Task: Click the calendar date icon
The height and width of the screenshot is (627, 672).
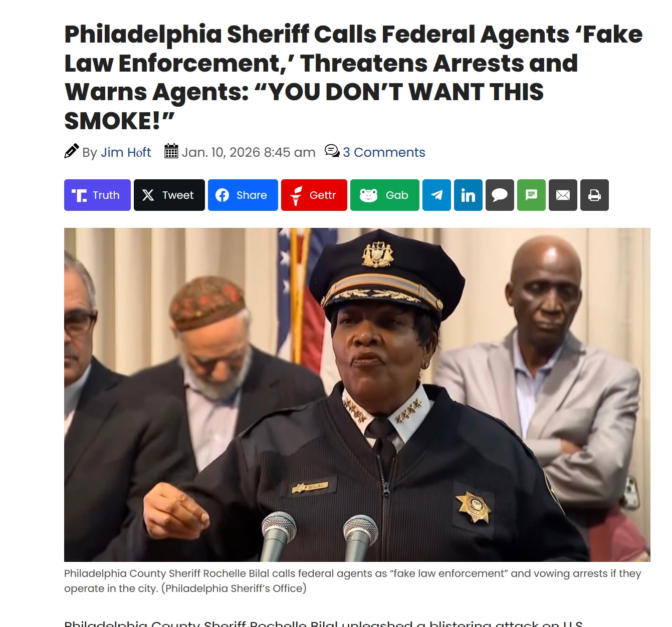Action: point(171,151)
